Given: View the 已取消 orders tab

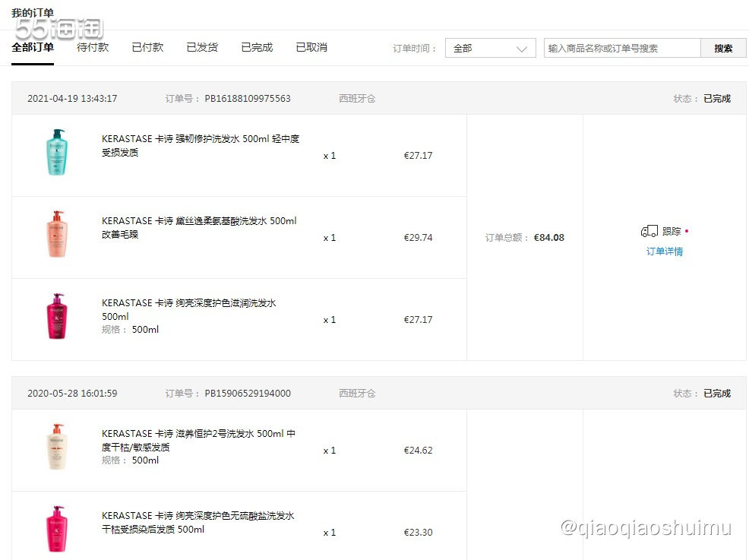Looking at the screenshot, I should tap(311, 47).
